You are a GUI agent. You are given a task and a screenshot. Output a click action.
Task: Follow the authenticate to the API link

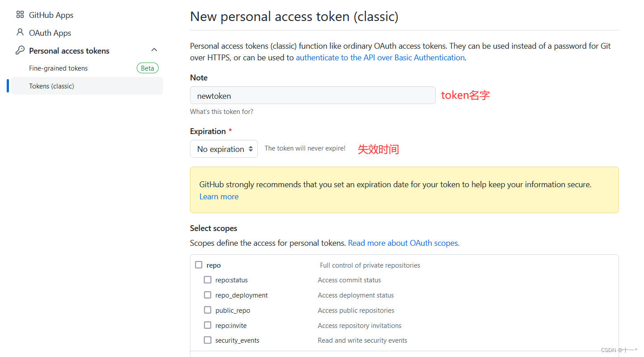click(x=380, y=58)
